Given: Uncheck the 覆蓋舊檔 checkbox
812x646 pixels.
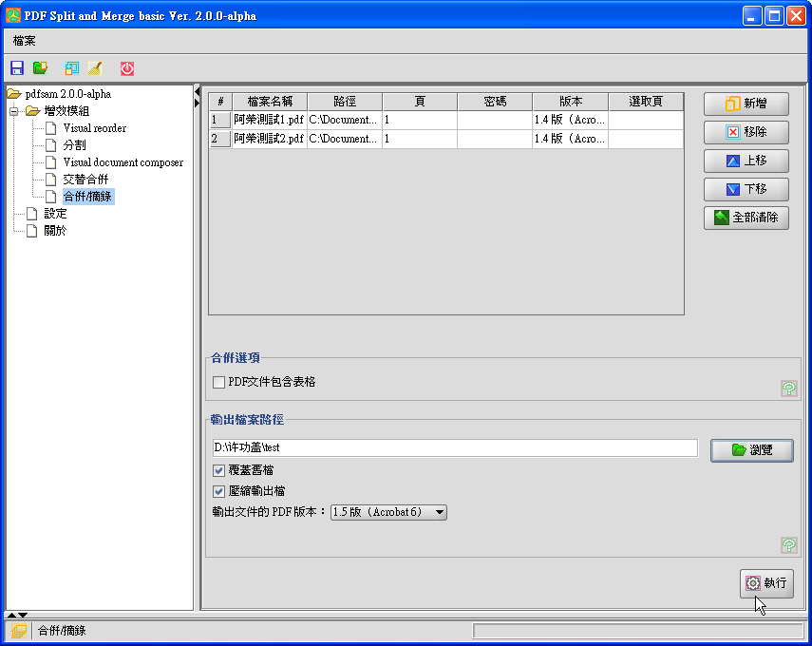Looking at the screenshot, I should [218, 470].
